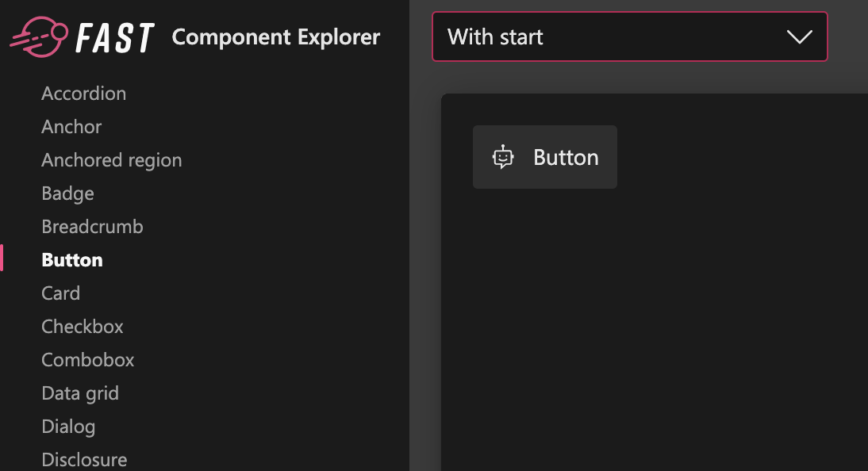Select the Anchor component
The height and width of the screenshot is (471, 868).
[71, 127]
